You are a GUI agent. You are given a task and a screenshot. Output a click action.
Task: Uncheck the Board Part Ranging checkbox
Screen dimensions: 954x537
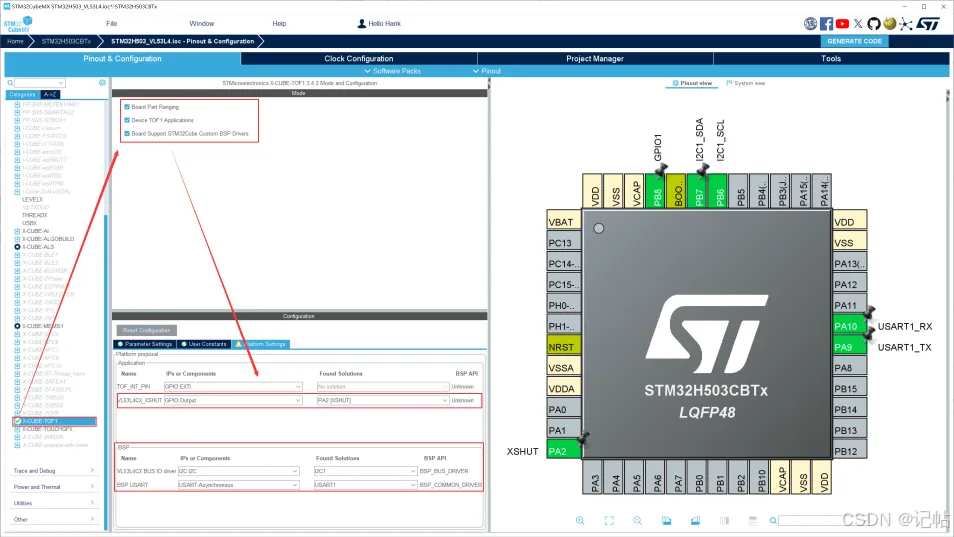coord(126,106)
